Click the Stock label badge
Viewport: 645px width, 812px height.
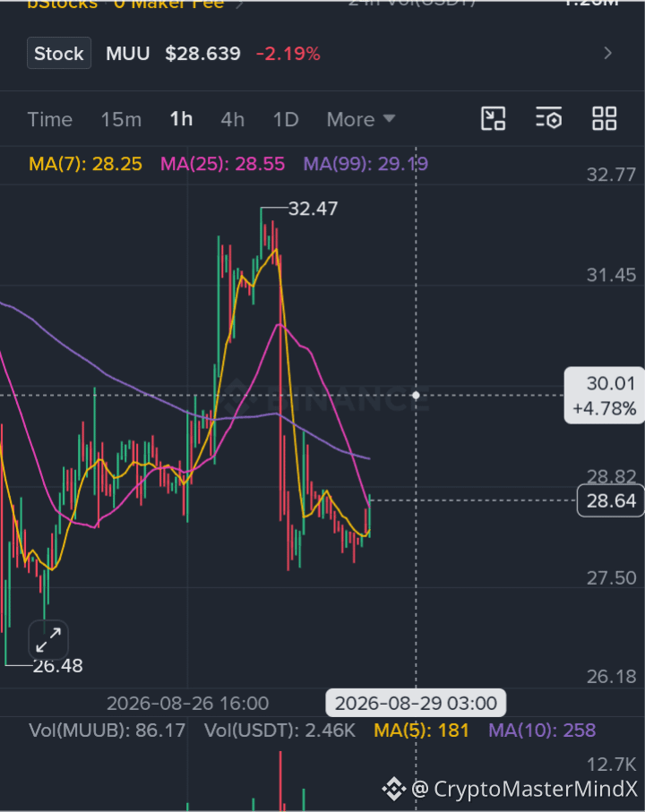59,54
